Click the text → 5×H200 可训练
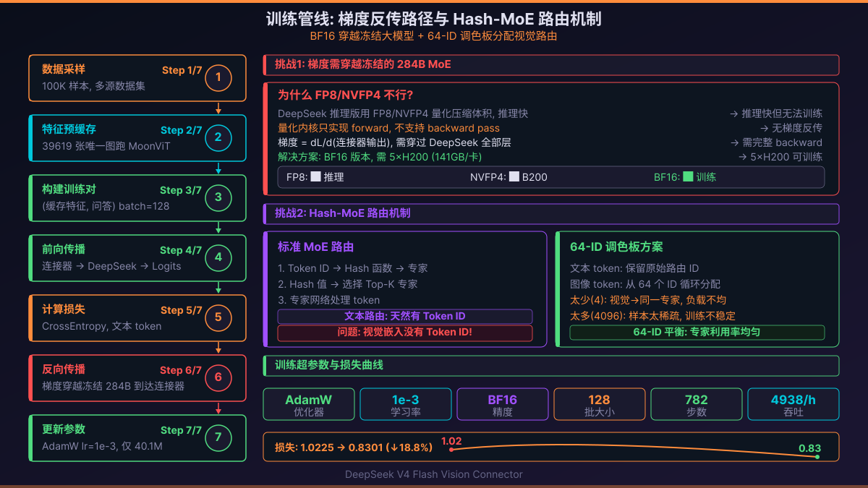Viewport: 868px width, 488px height. coord(779,157)
